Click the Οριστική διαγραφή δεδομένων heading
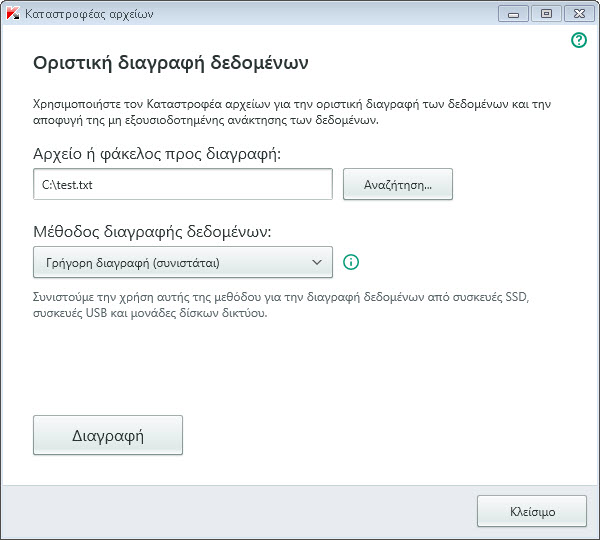Image resolution: width=600 pixels, height=540 pixels. tap(170, 62)
